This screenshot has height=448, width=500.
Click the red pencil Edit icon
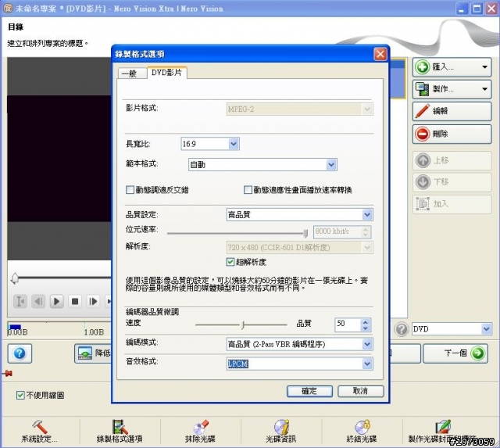423,111
